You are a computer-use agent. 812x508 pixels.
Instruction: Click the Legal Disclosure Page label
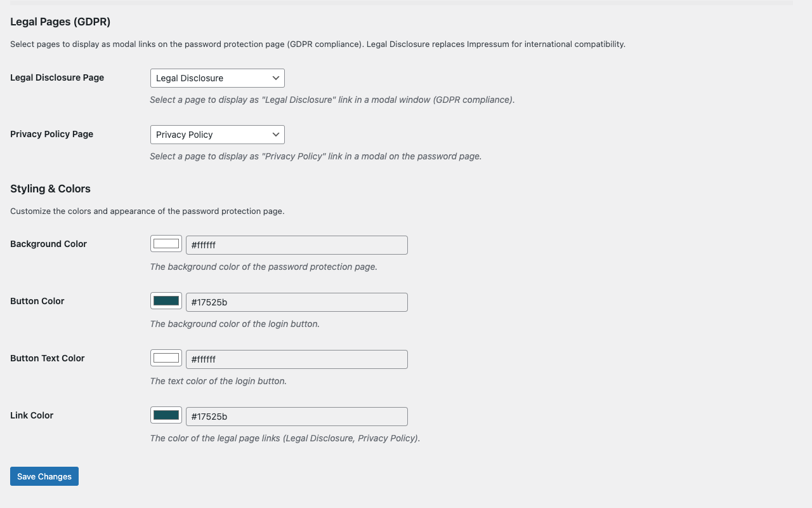[57, 77]
